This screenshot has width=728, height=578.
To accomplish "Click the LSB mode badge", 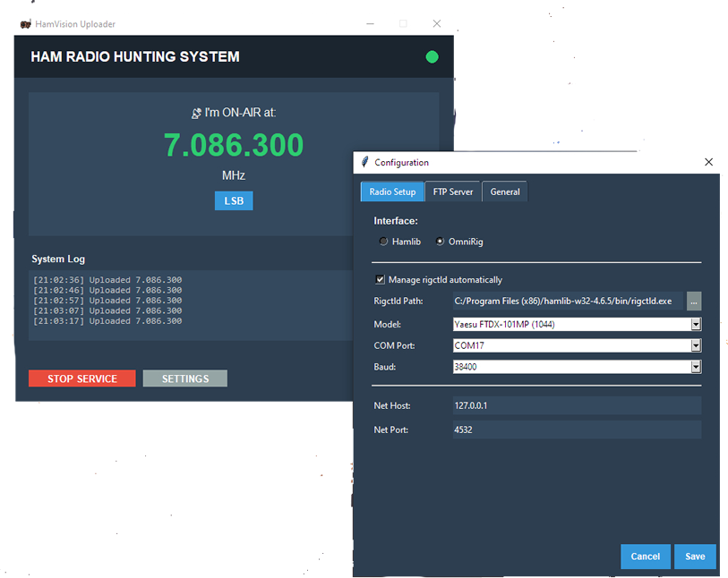I will pyautogui.click(x=234, y=201).
